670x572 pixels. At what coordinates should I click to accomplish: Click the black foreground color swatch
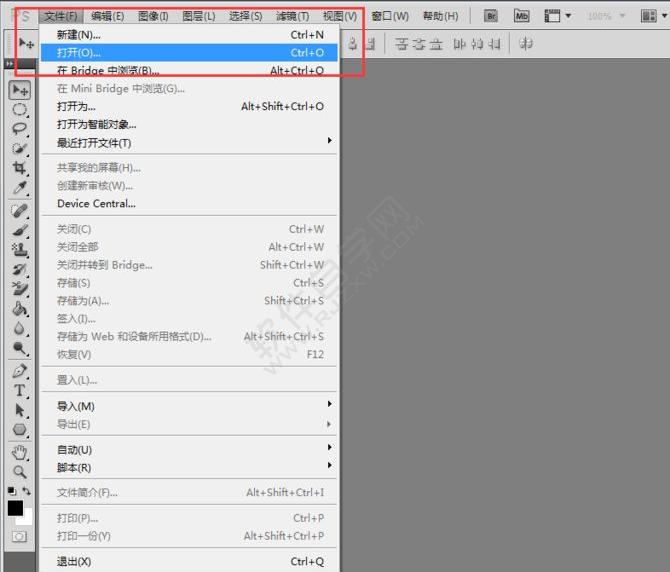[15, 508]
